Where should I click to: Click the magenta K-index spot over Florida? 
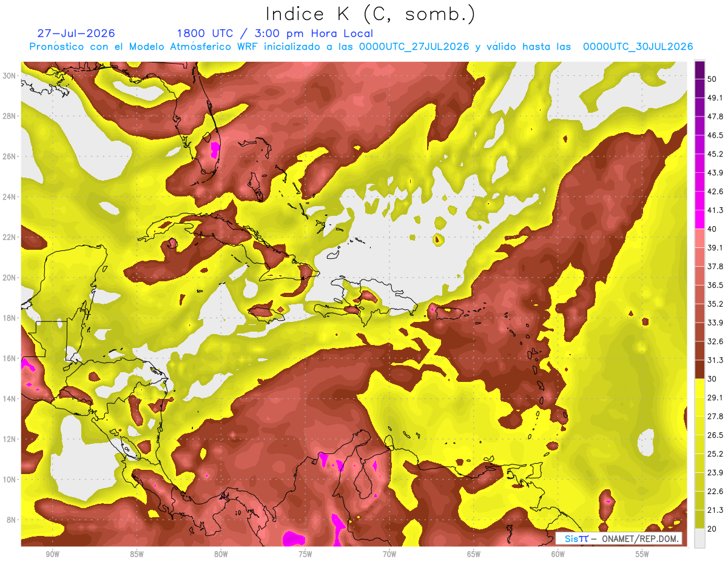[214, 149]
